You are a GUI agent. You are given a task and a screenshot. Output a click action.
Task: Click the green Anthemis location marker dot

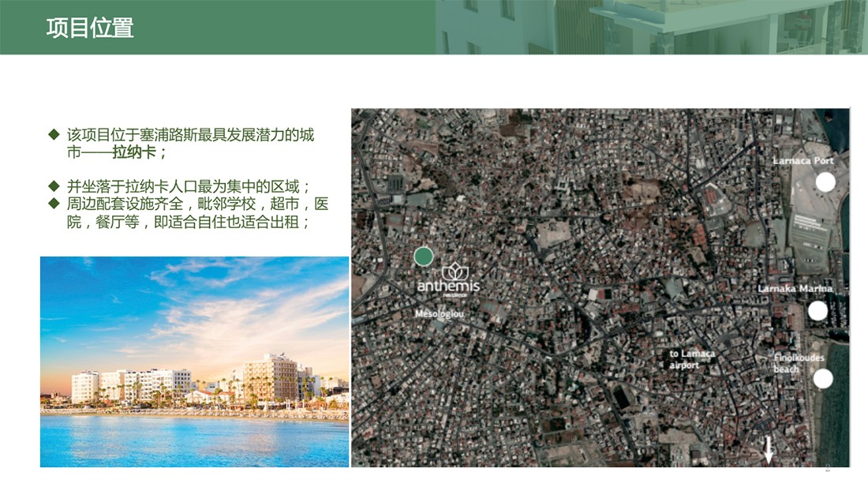click(x=424, y=256)
